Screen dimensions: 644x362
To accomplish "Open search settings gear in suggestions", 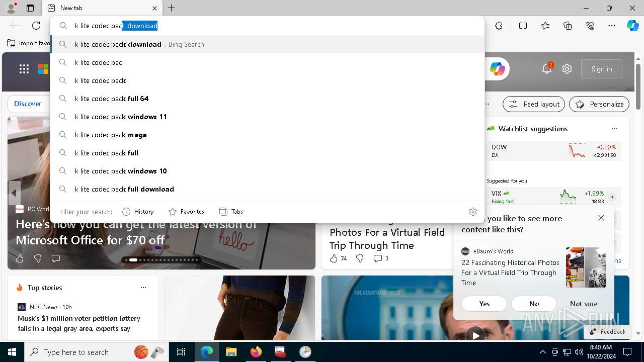I will coord(472,212).
